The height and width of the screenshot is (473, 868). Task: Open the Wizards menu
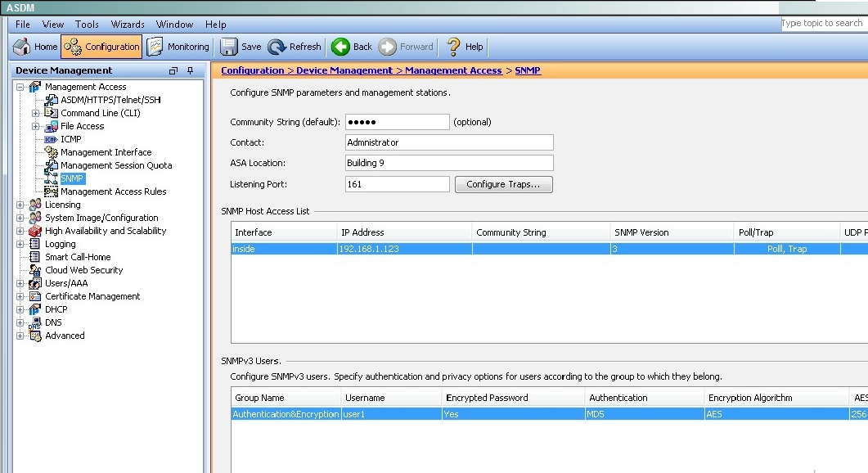128,25
